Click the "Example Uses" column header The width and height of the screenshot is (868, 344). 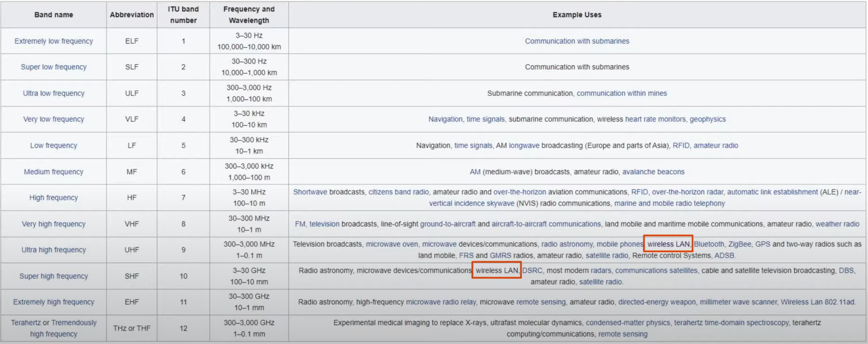[577, 15]
